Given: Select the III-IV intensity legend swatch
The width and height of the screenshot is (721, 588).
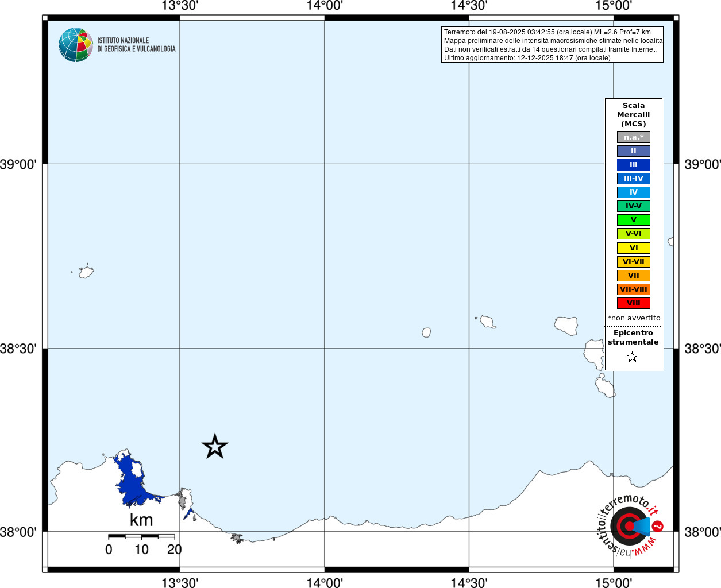Looking at the screenshot, I should tap(634, 179).
